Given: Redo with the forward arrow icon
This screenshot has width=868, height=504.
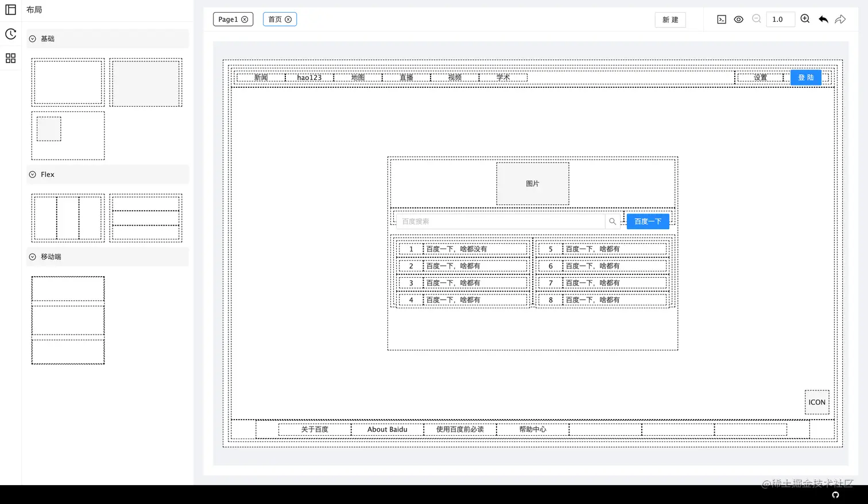Looking at the screenshot, I should point(840,20).
